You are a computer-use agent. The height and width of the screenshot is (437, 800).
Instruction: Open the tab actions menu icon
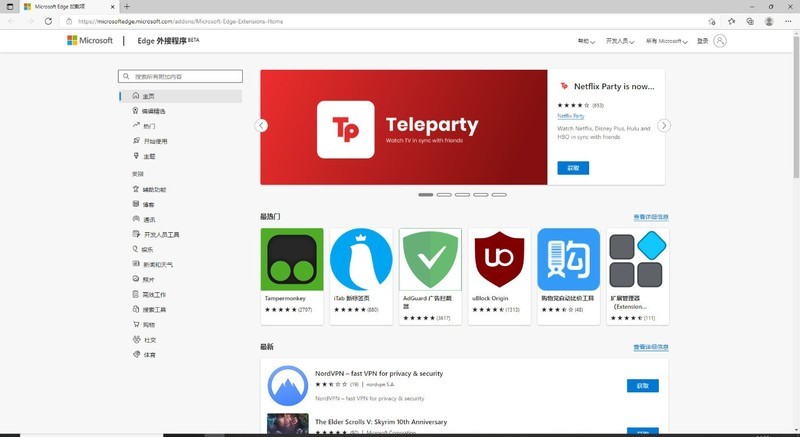(10, 7)
